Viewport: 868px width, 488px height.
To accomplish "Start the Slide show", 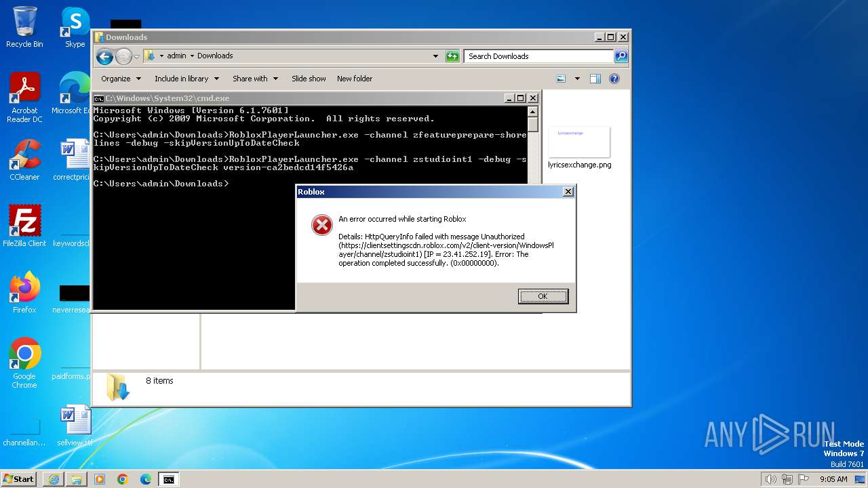I will click(309, 79).
